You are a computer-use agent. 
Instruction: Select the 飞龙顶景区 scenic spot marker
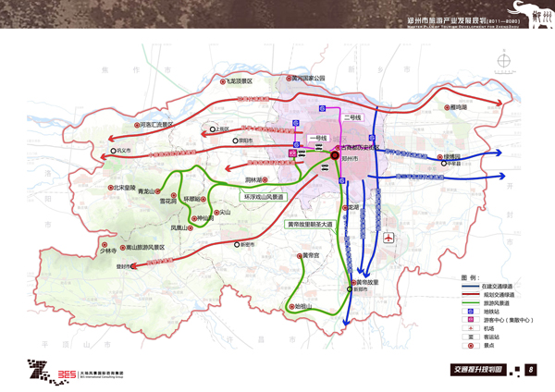(221, 81)
